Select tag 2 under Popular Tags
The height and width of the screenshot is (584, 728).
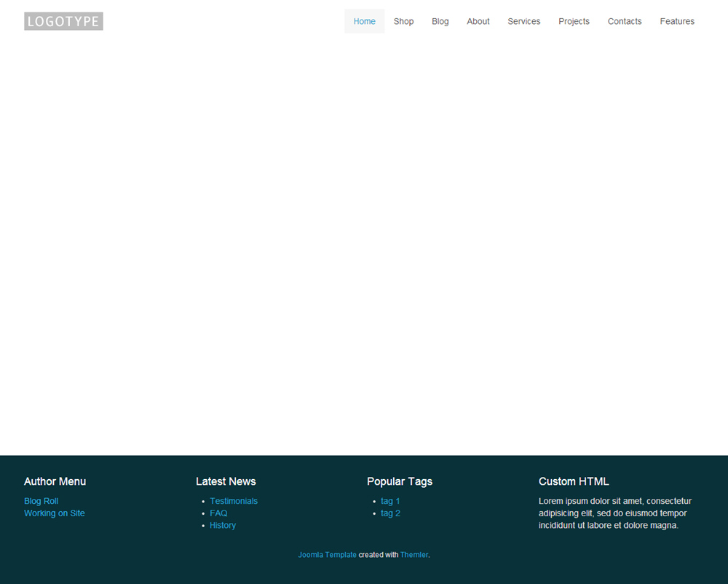[390, 513]
